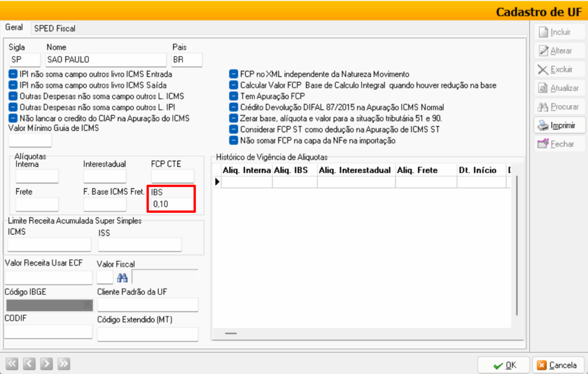588x374 pixels.
Task: Click the IBS aliquota field showing 0,10
Action: click(172, 204)
